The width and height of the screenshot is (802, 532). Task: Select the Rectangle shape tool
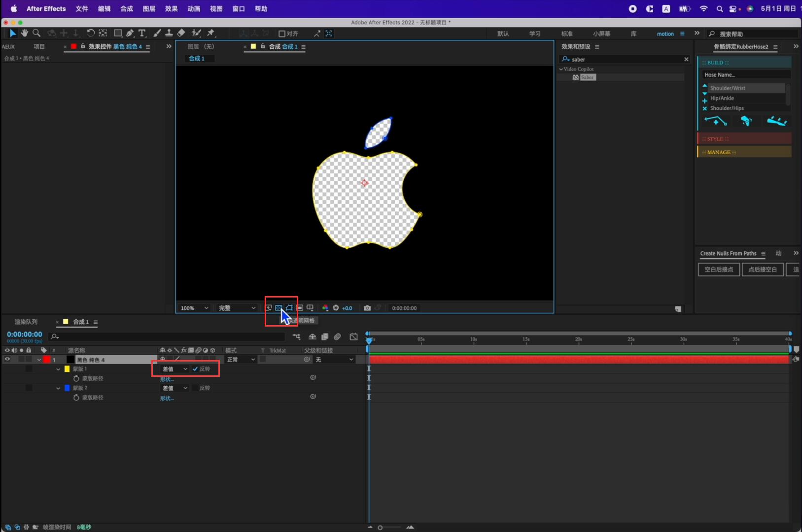pyautogui.click(x=118, y=33)
